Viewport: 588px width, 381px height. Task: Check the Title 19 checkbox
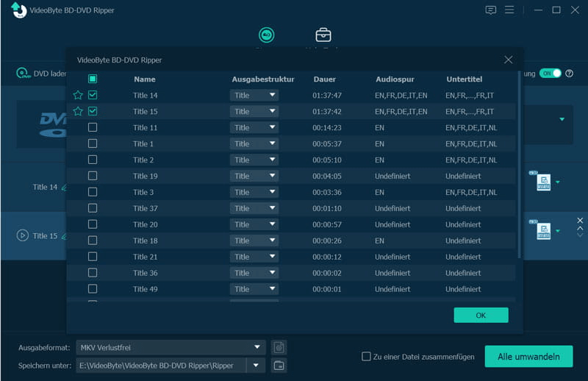pyautogui.click(x=93, y=176)
